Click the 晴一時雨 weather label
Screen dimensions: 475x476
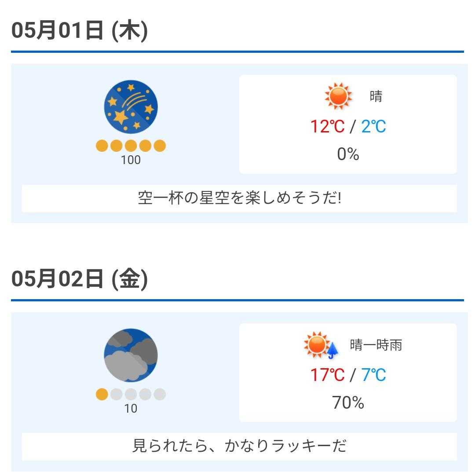point(376,345)
